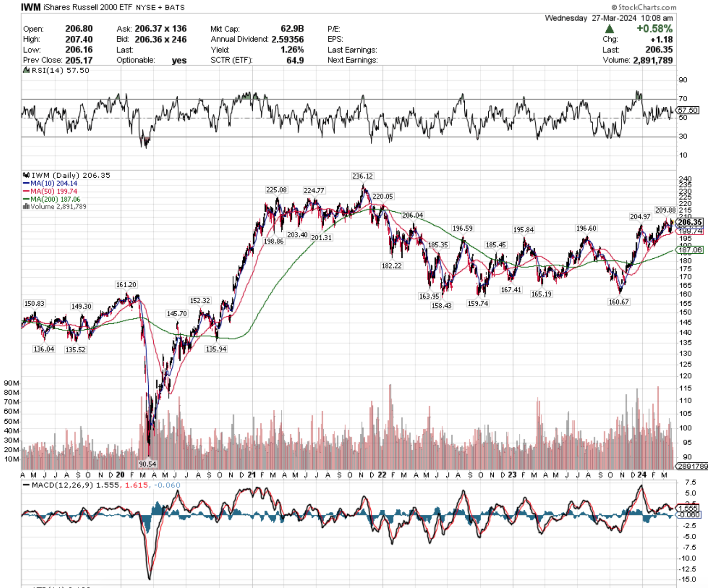Click the 209.88 price label
This screenshot has height=588, width=708.
[x=666, y=210]
